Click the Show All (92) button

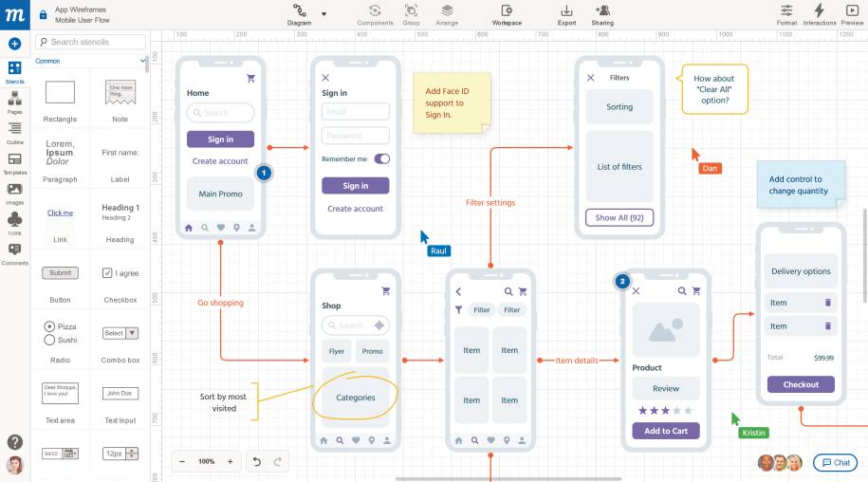click(x=619, y=217)
